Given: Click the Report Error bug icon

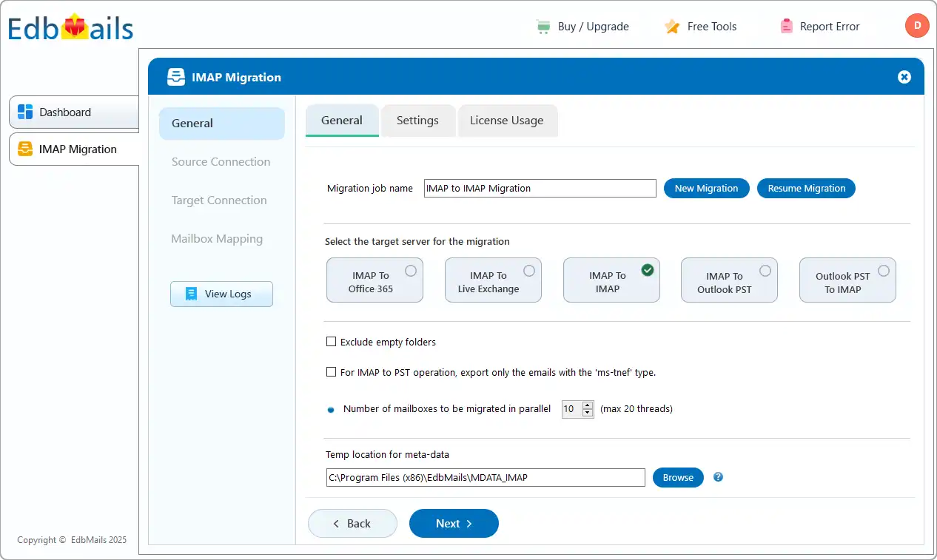Looking at the screenshot, I should (x=787, y=27).
